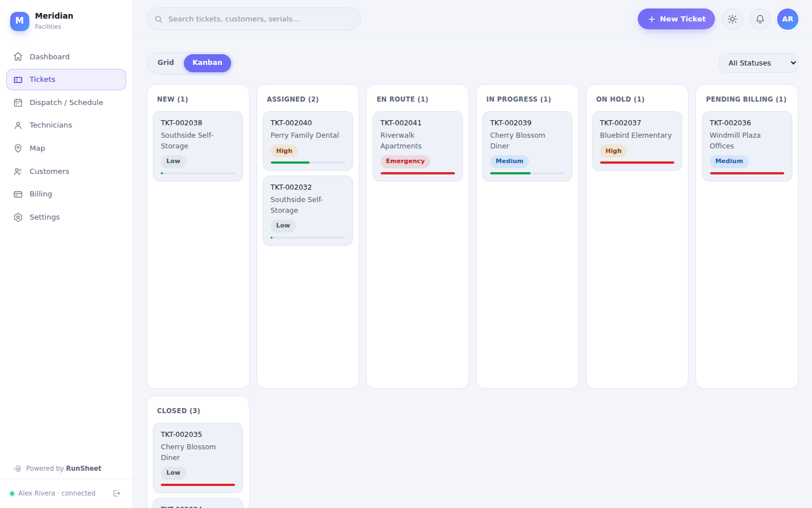812x508 pixels.
Task: Open the Map page
Action: 66,148
